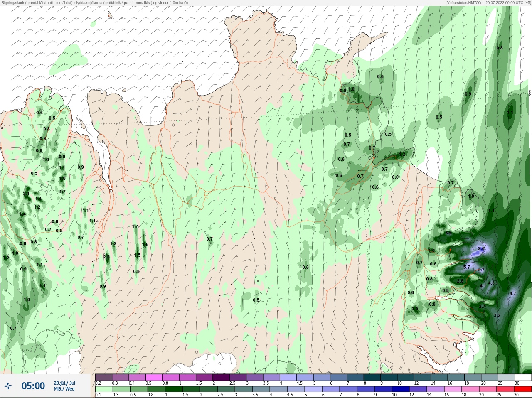Click the "0.1" label in the legend
Screen dimensions: 532x398
98,395
